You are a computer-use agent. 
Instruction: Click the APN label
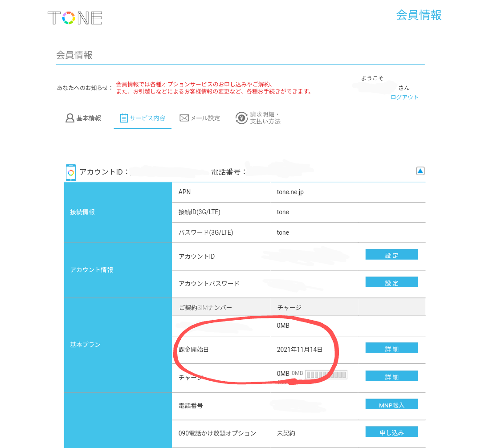(x=184, y=192)
